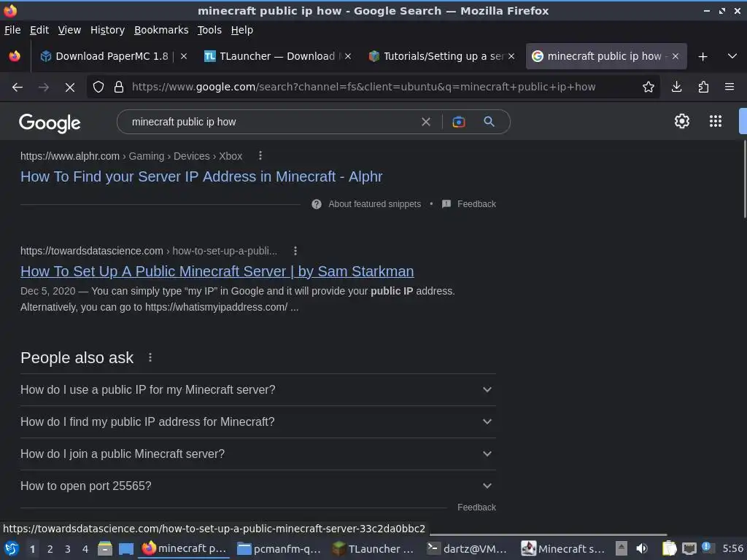Open the volume control tray icon
Viewport: 747px width, 560px height.
point(642,548)
